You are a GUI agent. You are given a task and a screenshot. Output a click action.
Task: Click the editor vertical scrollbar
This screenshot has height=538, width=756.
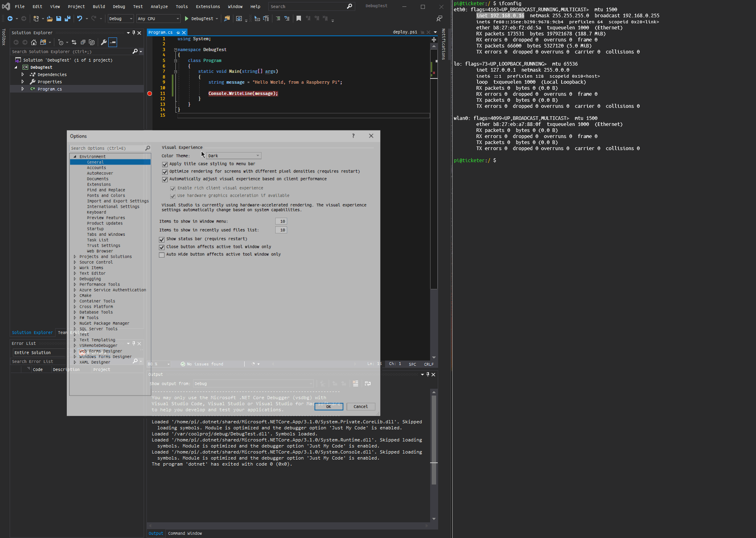(434, 201)
